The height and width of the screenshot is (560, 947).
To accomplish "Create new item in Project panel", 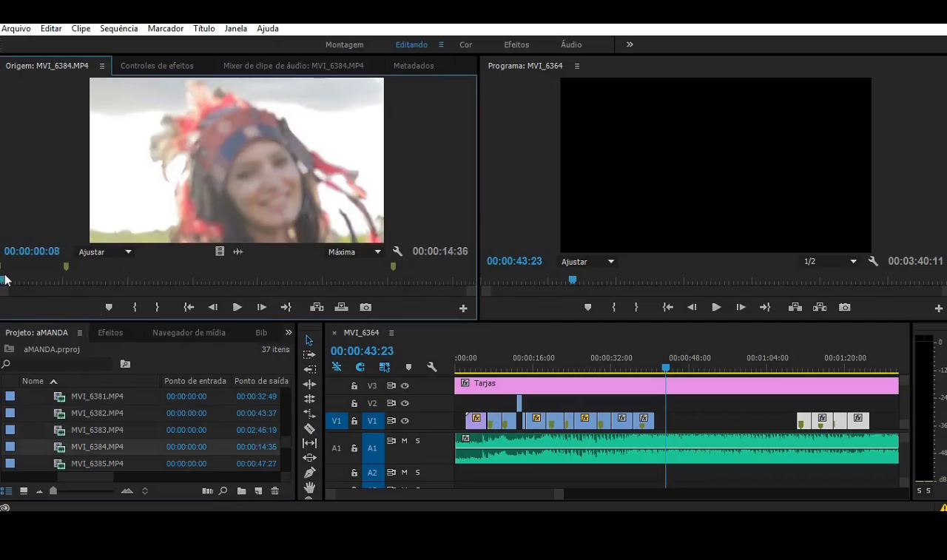I will [x=258, y=490].
